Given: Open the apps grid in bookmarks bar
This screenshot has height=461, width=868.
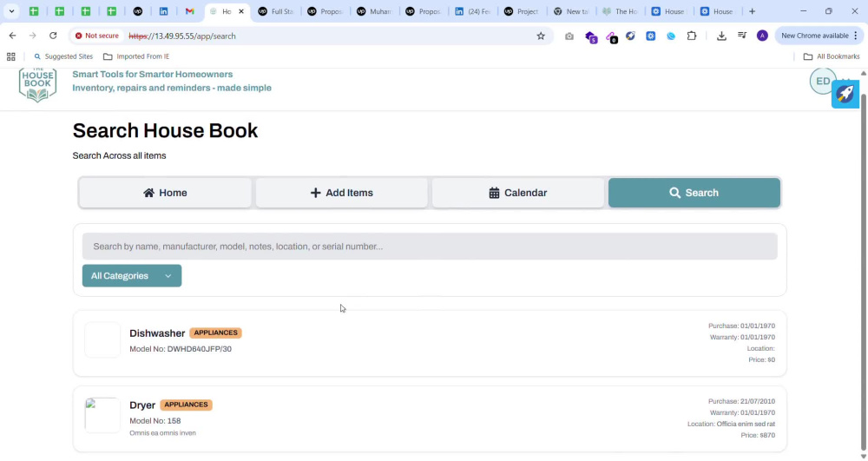Looking at the screenshot, I should [x=11, y=56].
